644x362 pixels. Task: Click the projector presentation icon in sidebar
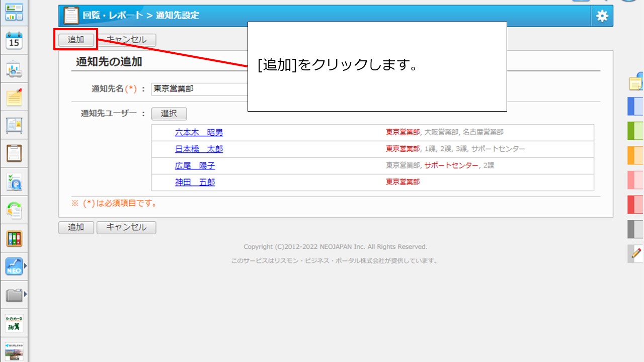14,70
